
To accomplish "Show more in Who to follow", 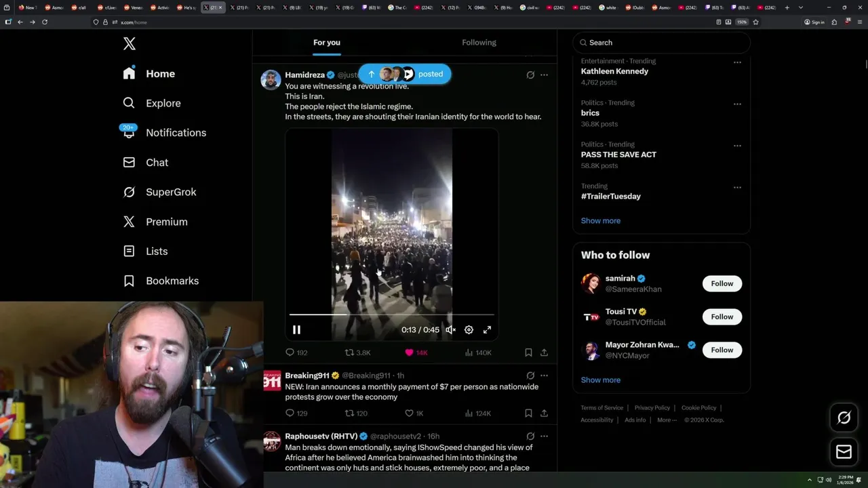I will pos(601,380).
